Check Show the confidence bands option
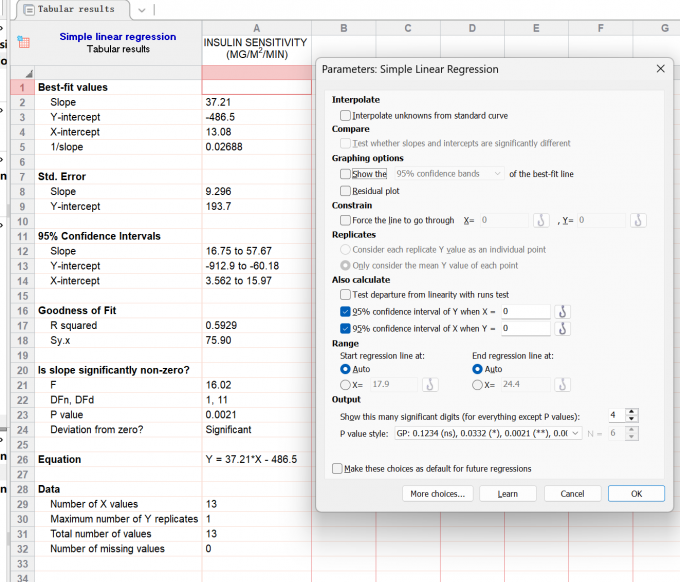Screen dimensions: 680x582 point(345,174)
